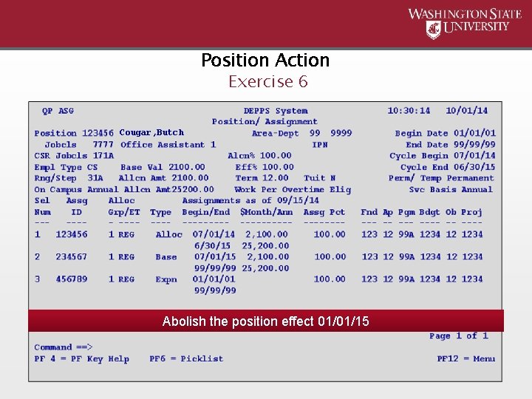
Task: Click the '$Month/Ann' column header
Action: pyautogui.click(x=266, y=212)
